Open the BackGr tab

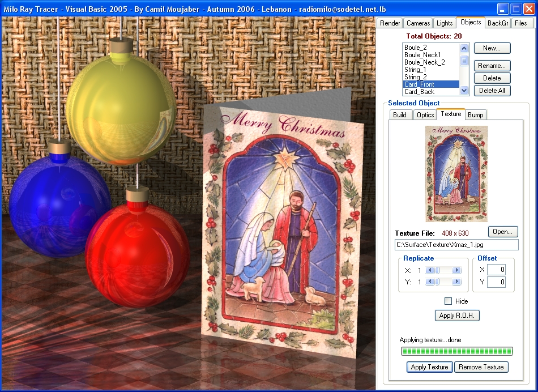coord(498,23)
